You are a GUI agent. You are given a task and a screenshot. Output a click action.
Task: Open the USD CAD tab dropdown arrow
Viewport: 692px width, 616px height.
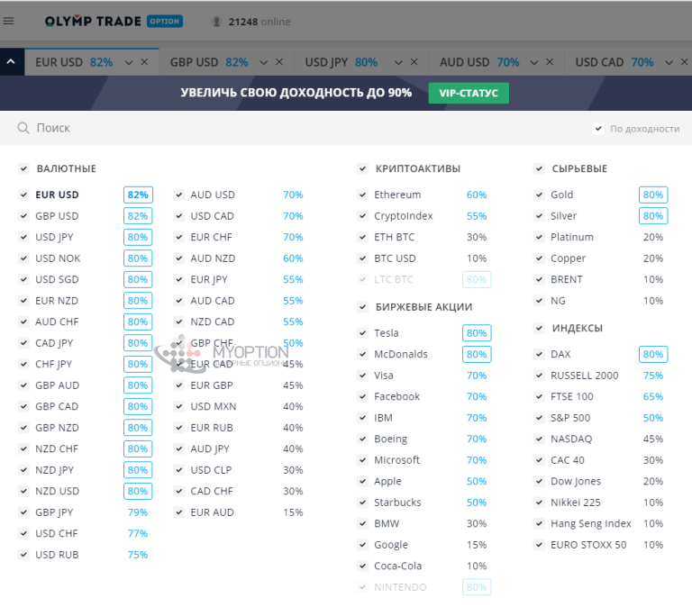coord(669,63)
